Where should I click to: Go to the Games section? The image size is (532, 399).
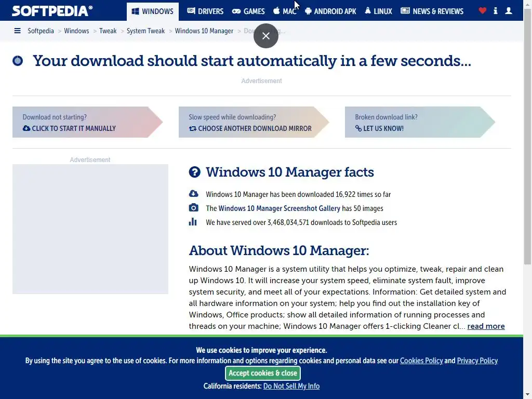click(x=248, y=11)
